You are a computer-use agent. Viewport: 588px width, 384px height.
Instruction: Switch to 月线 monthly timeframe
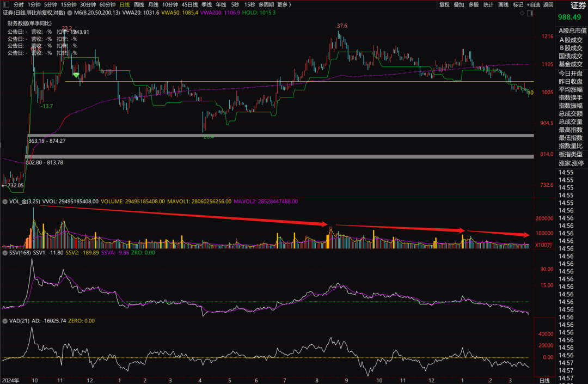(x=153, y=5)
